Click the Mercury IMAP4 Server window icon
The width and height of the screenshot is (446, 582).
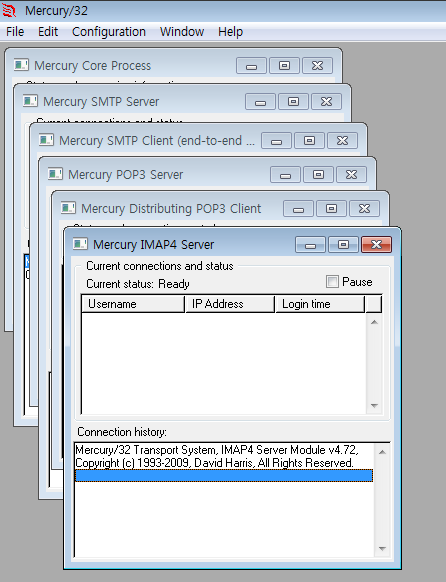coord(80,244)
